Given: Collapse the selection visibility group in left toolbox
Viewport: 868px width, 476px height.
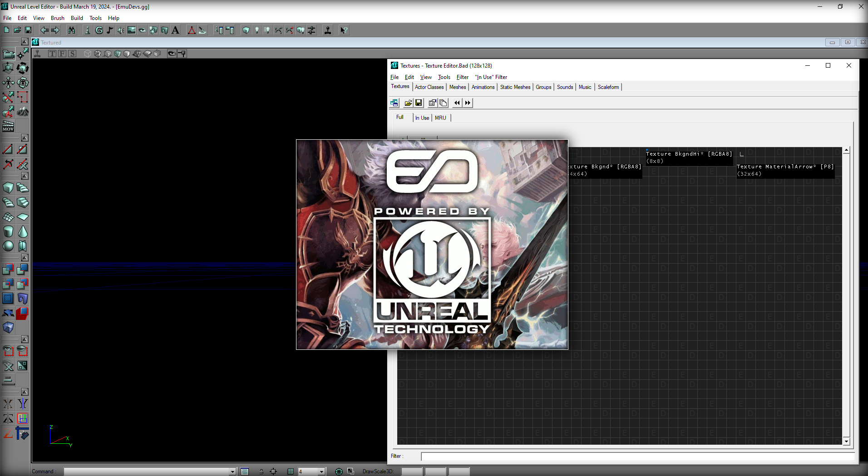Looking at the screenshot, I should click(25, 339).
